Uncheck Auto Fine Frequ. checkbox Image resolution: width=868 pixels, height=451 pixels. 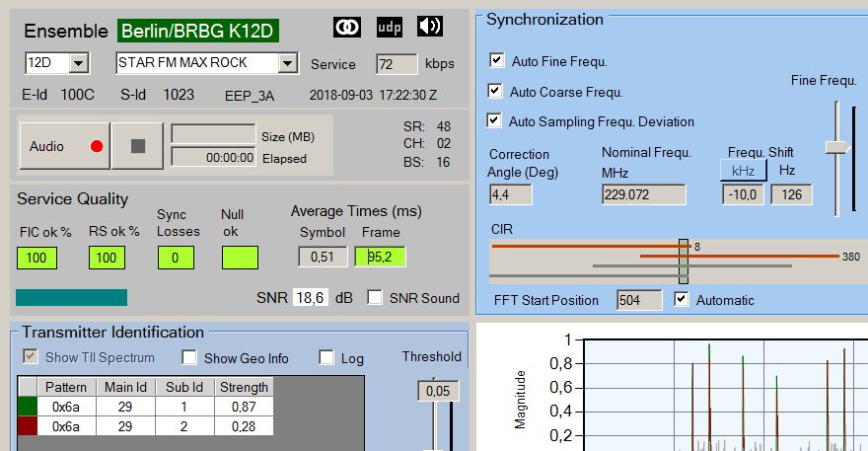497,61
